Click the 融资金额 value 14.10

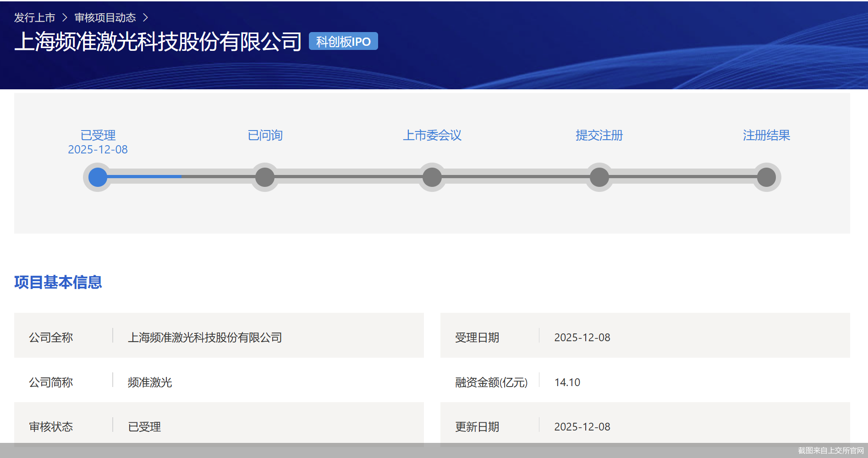567,382
